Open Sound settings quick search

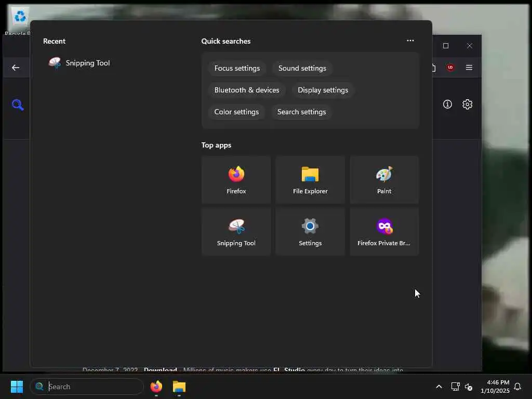[302, 68]
